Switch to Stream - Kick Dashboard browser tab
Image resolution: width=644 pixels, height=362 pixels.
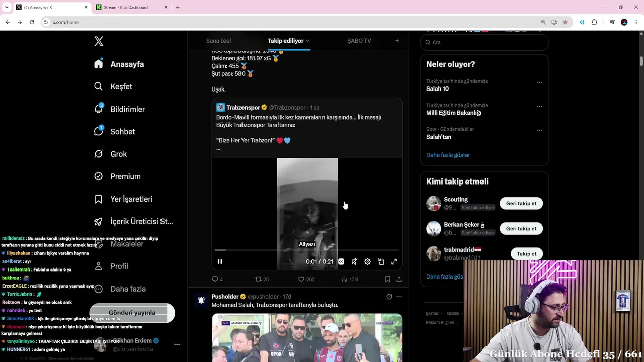[132, 7]
